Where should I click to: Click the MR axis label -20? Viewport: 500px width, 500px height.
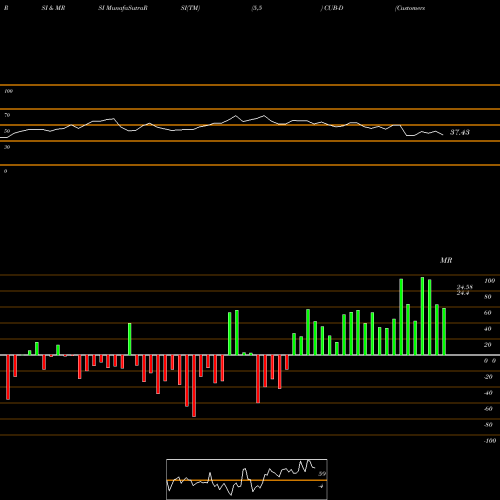[x=488, y=377]
